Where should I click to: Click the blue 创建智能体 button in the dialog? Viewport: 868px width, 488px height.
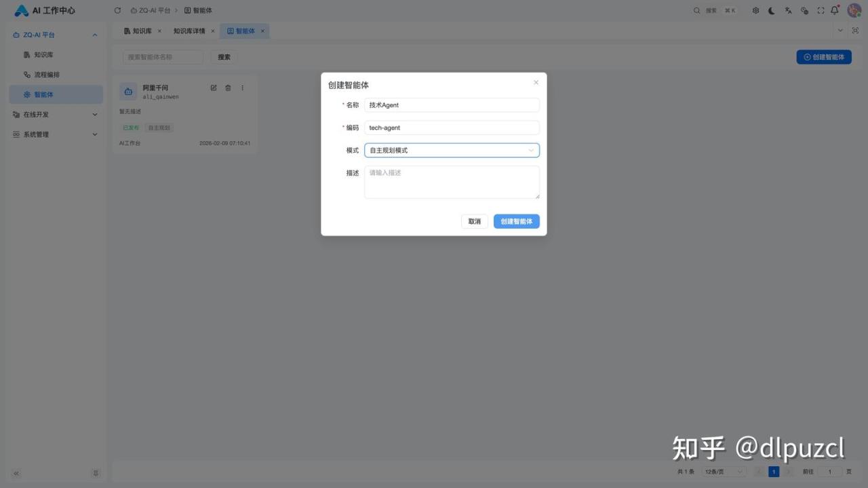(x=516, y=221)
